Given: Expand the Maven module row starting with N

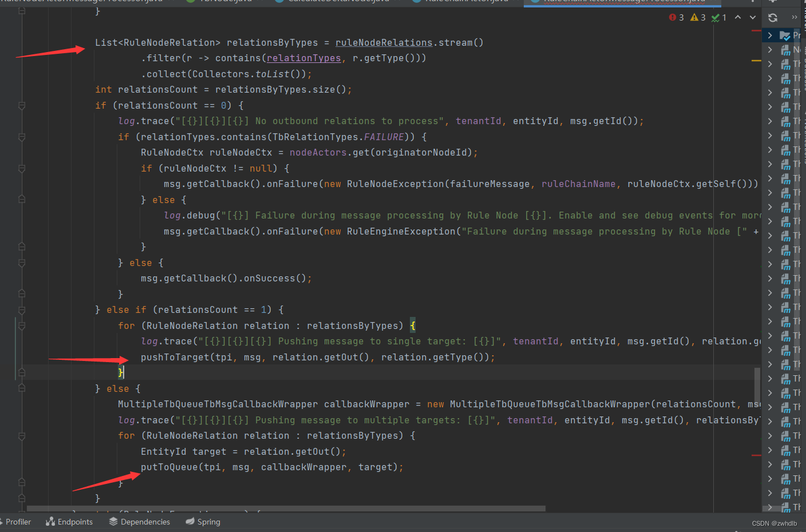Looking at the screenshot, I should pyautogui.click(x=770, y=50).
